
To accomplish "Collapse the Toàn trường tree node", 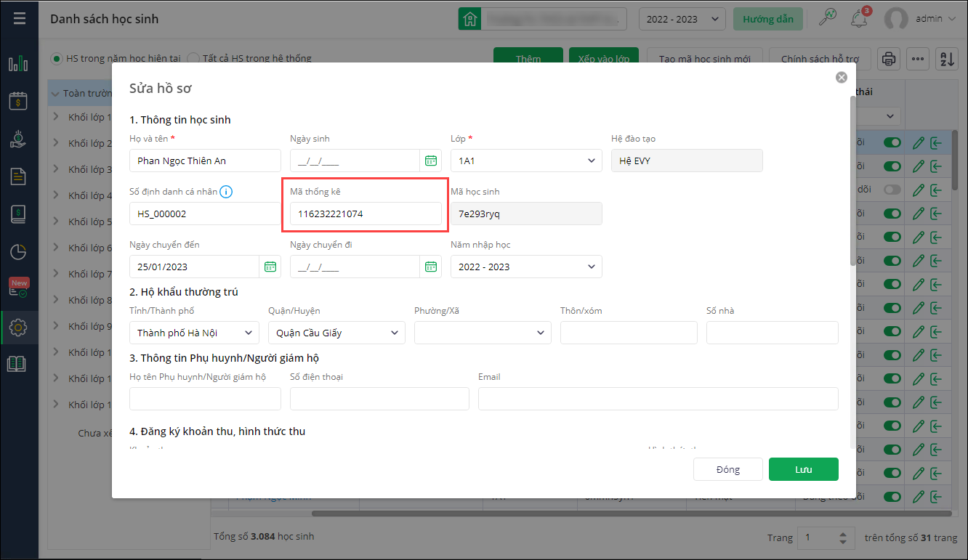I will (x=55, y=93).
